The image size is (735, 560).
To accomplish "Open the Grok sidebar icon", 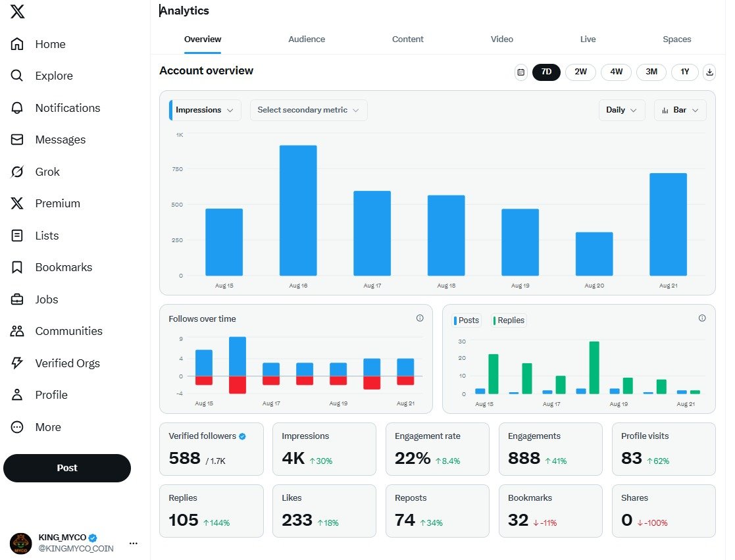I will [17, 172].
